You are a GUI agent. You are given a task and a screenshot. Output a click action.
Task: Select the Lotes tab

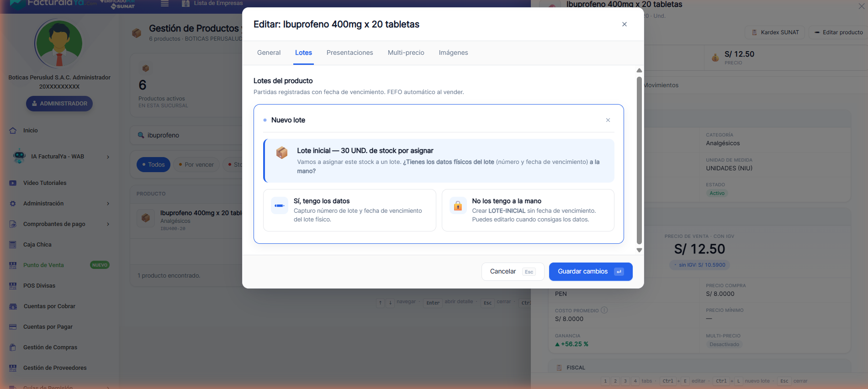[x=303, y=53]
